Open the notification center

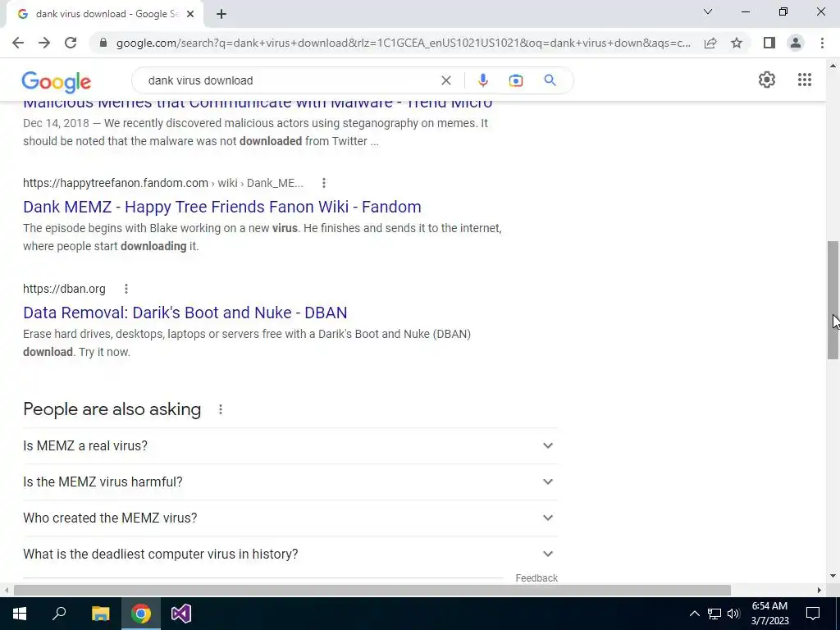tap(813, 614)
